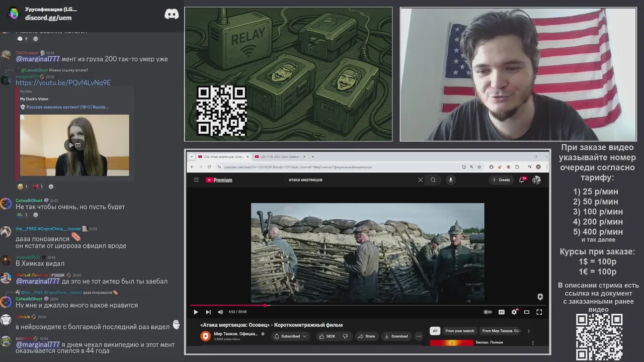Mute the player volume icon
644x362 pixels.
click(x=221, y=312)
